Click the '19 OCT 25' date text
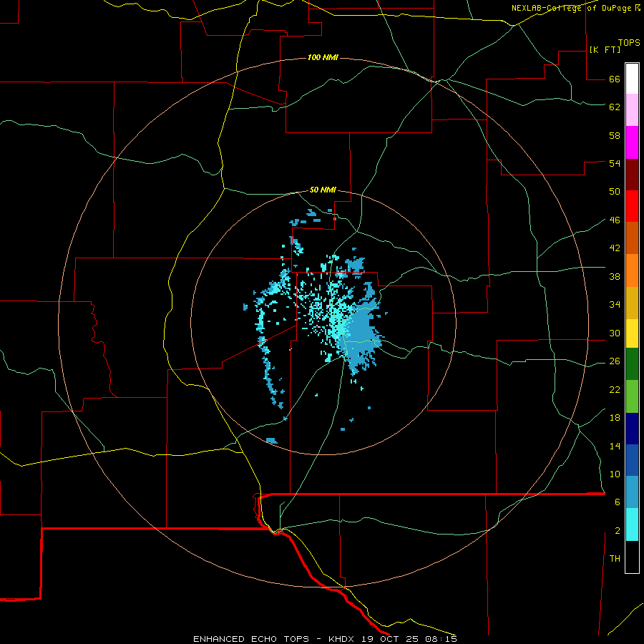Image resolution: width=644 pixels, height=644 pixels. pyautogui.click(x=391, y=639)
